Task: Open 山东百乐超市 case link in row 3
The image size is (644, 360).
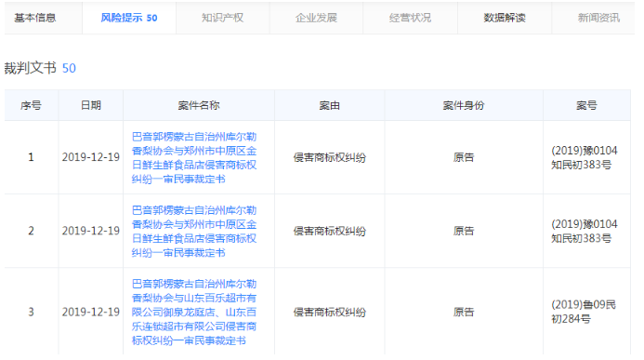Action: [194, 312]
